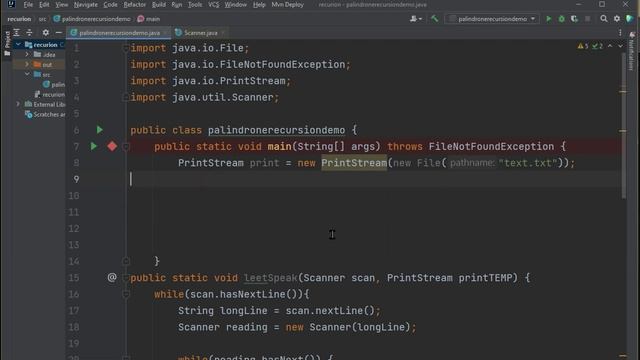
Task: Click the colorful JetBrains toolbox icon
Action: (629, 19)
